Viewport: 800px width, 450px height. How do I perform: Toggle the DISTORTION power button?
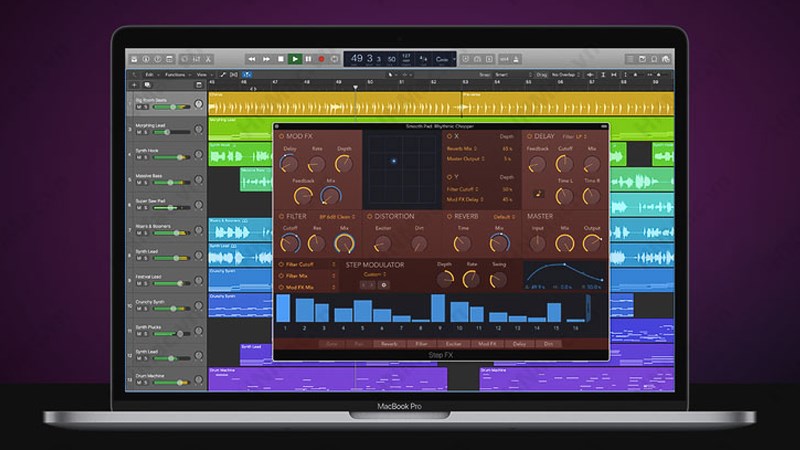(369, 216)
